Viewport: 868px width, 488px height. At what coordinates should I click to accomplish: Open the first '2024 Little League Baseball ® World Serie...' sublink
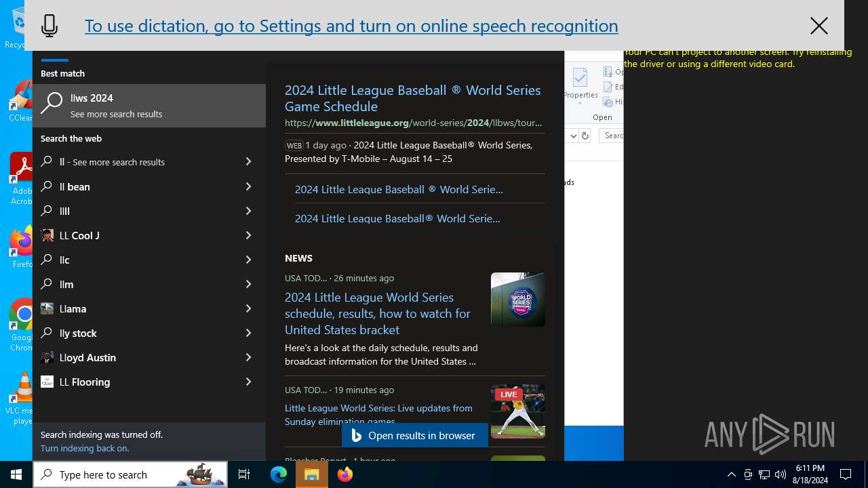399,189
